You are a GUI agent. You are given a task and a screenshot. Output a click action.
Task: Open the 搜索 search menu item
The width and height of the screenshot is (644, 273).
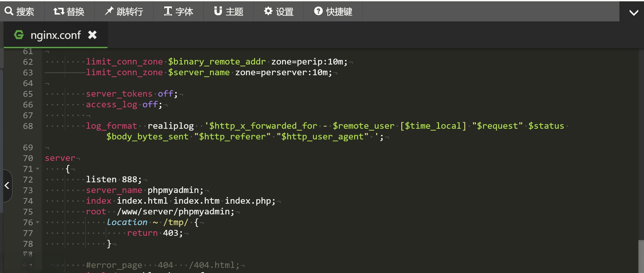click(x=25, y=12)
